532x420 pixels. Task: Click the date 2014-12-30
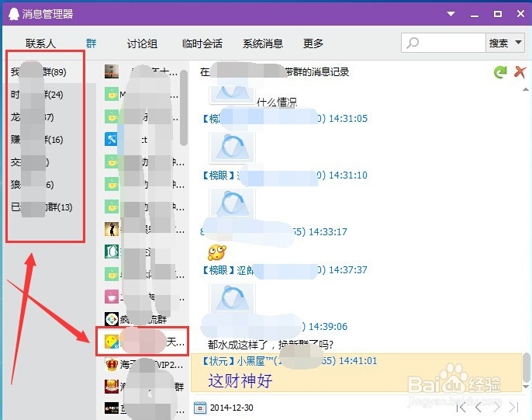[232, 408]
